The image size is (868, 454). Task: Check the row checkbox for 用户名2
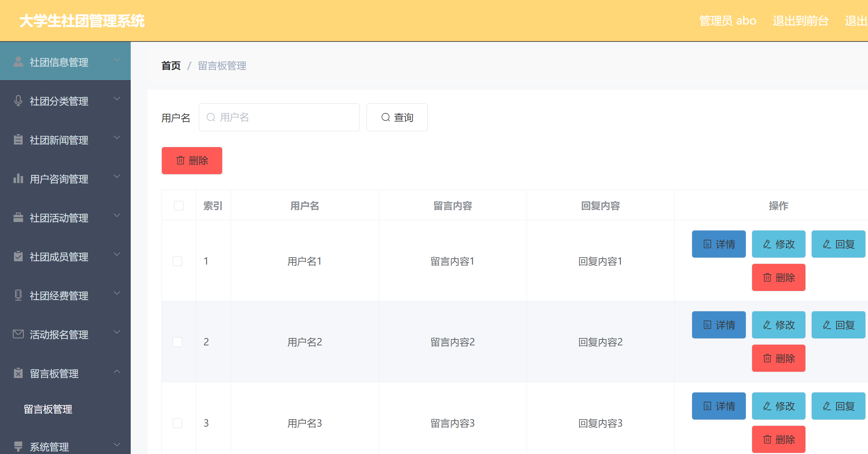[177, 342]
